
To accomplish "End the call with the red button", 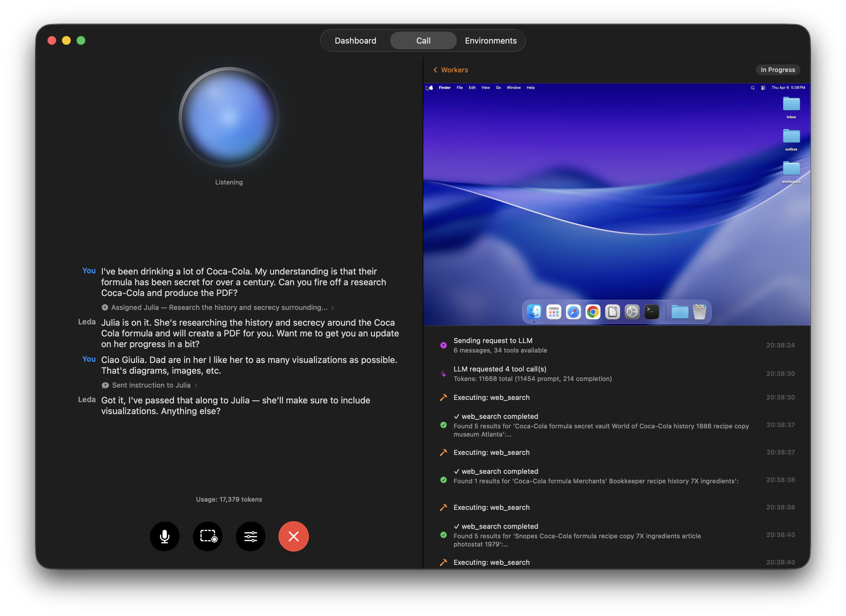I will click(x=293, y=536).
